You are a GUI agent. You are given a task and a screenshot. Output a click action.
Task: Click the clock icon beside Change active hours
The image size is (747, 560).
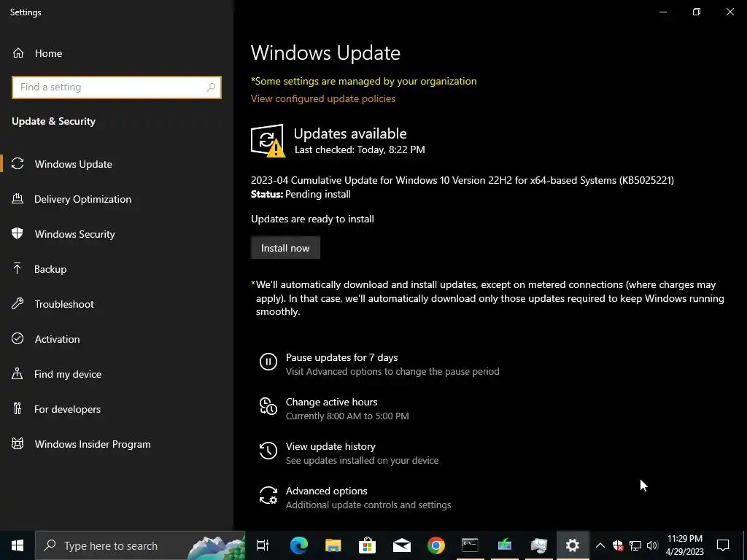pyautogui.click(x=268, y=406)
